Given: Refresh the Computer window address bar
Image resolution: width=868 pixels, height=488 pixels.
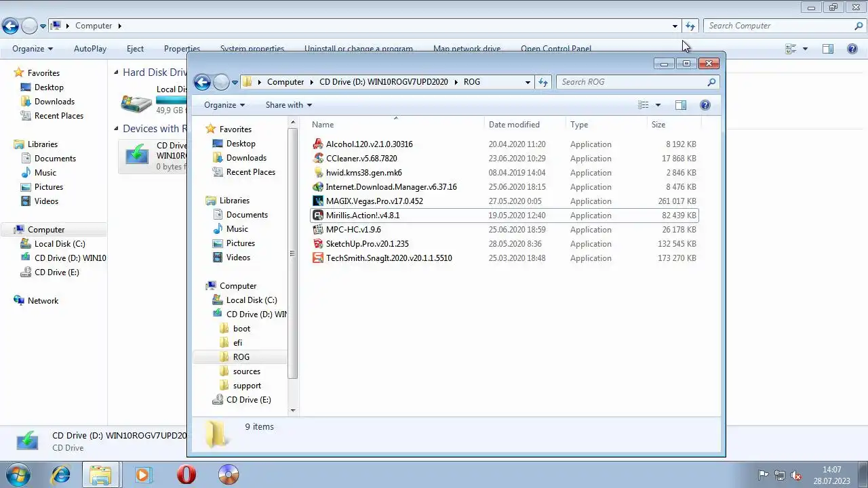Looking at the screenshot, I should [690, 26].
